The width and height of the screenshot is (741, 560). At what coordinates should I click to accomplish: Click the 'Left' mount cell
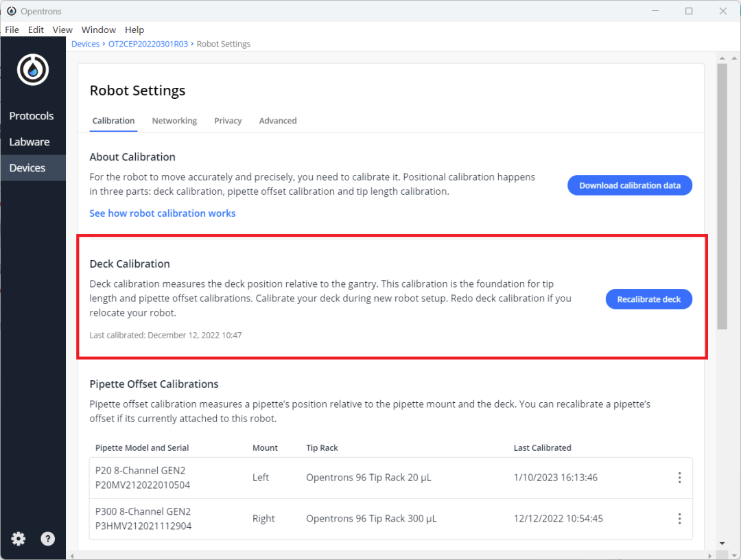click(x=261, y=478)
